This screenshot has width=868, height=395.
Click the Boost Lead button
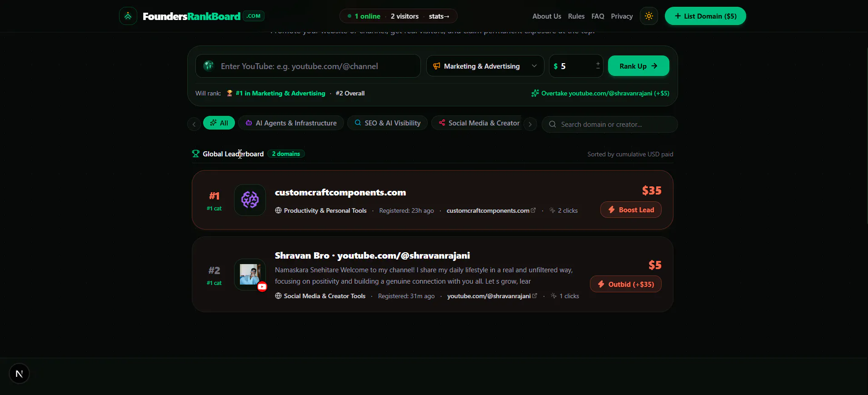[x=631, y=210]
